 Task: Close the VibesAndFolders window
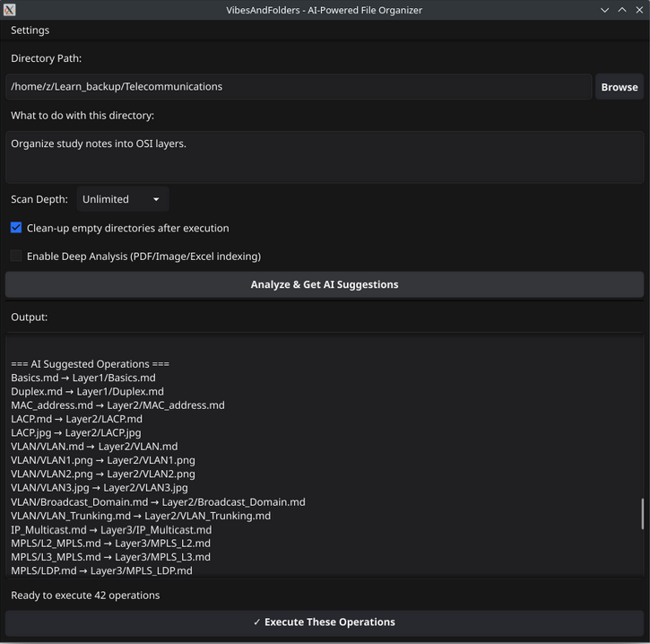point(639,10)
